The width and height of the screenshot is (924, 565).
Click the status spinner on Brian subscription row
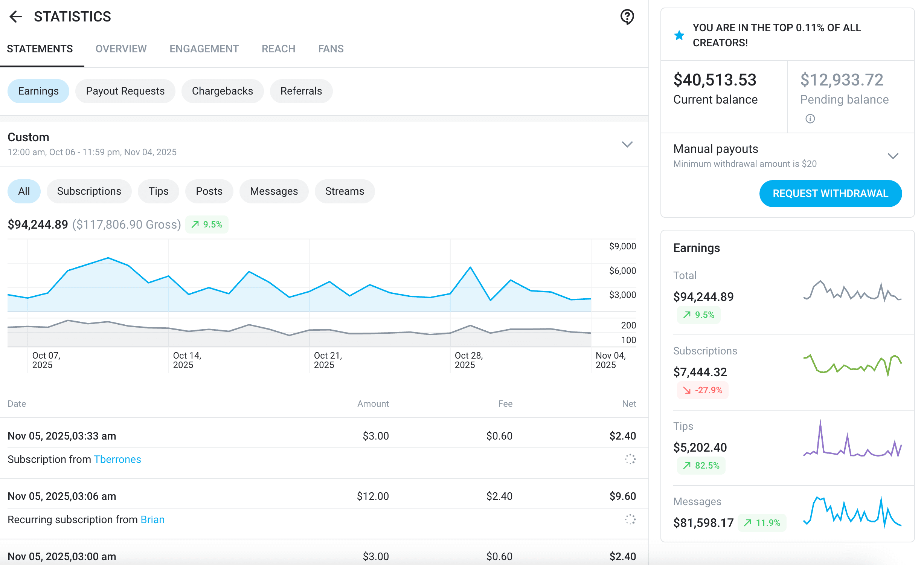[x=630, y=519]
